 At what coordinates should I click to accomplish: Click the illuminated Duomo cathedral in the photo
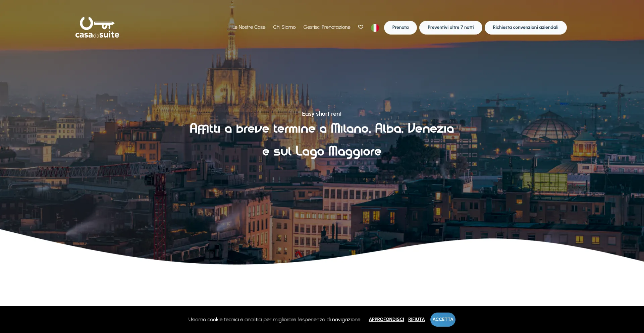click(228, 84)
